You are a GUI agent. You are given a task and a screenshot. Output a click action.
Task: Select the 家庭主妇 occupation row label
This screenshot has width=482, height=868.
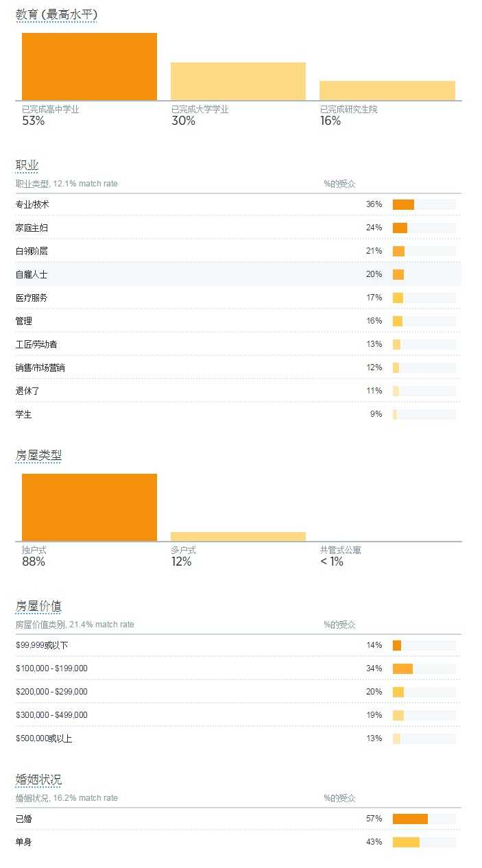pyautogui.click(x=32, y=228)
